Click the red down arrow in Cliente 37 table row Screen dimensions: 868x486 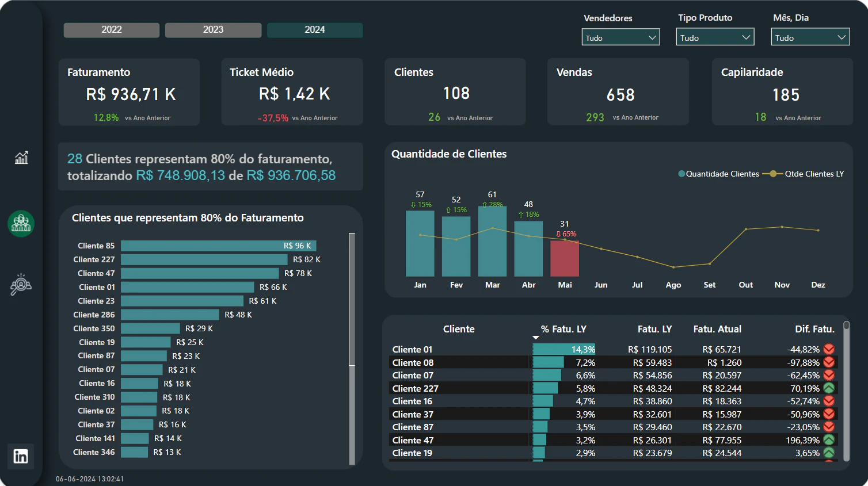point(829,414)
